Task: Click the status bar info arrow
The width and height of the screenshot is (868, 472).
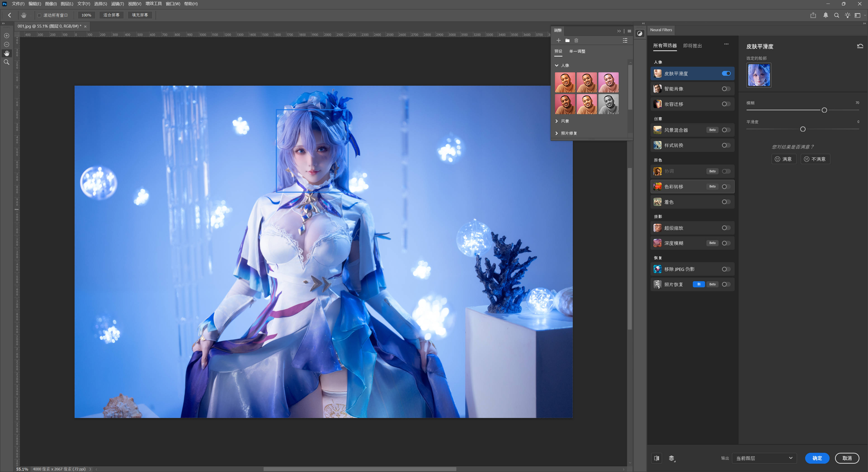Action: point(90,469)
